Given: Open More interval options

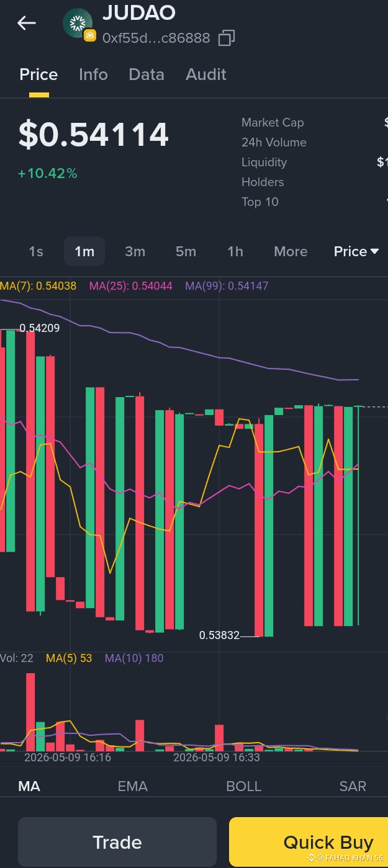Looking at the screenshot, I should pyautogui.click(x=291, y=251).
